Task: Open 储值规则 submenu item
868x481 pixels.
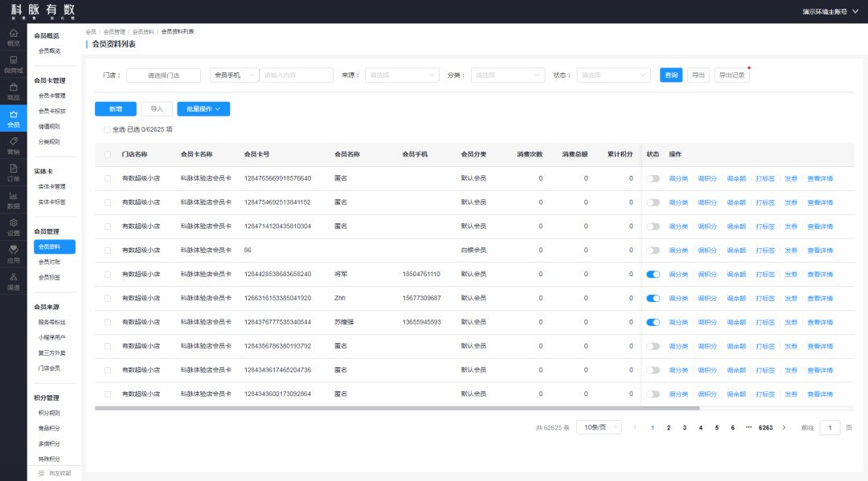Action: [x=49, y=127]
